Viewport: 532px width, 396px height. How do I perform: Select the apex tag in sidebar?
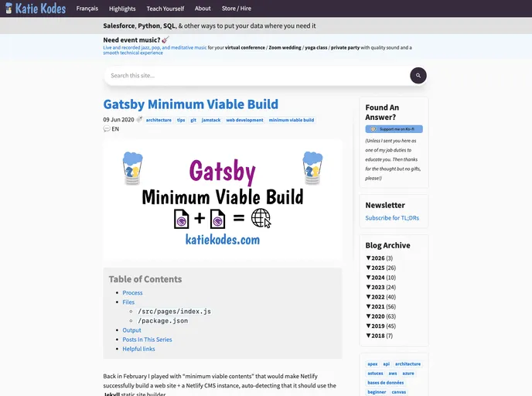pyautogui.click(x=372, y=364)
